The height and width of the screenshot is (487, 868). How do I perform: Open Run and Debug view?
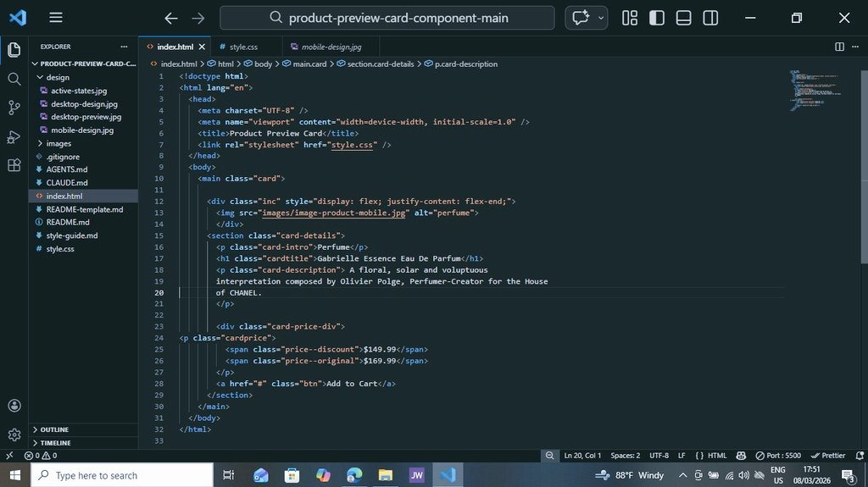coord(14,136)
